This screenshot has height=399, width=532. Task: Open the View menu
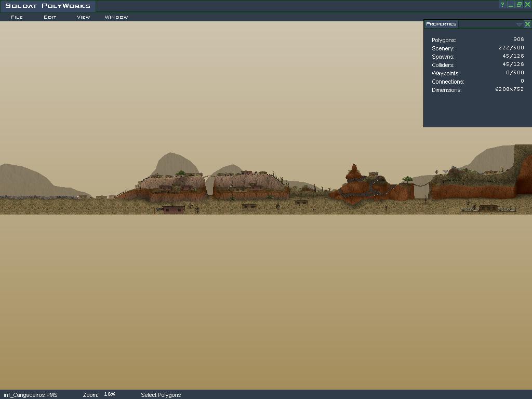click(83, 17)
